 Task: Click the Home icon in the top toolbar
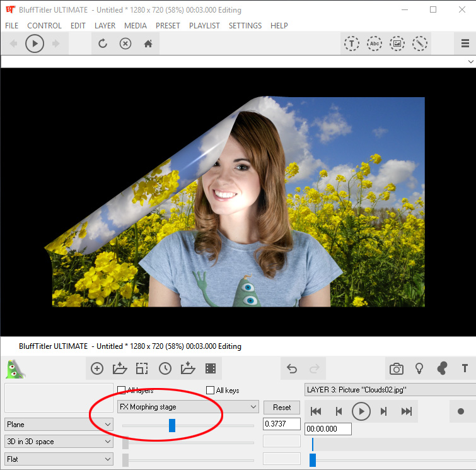point(148,44)
